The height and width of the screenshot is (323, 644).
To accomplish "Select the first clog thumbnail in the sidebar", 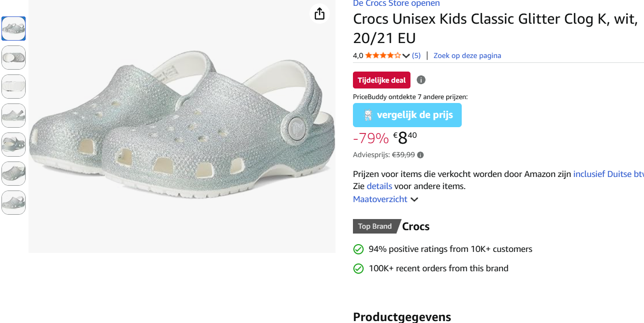I will click(14, 29).
